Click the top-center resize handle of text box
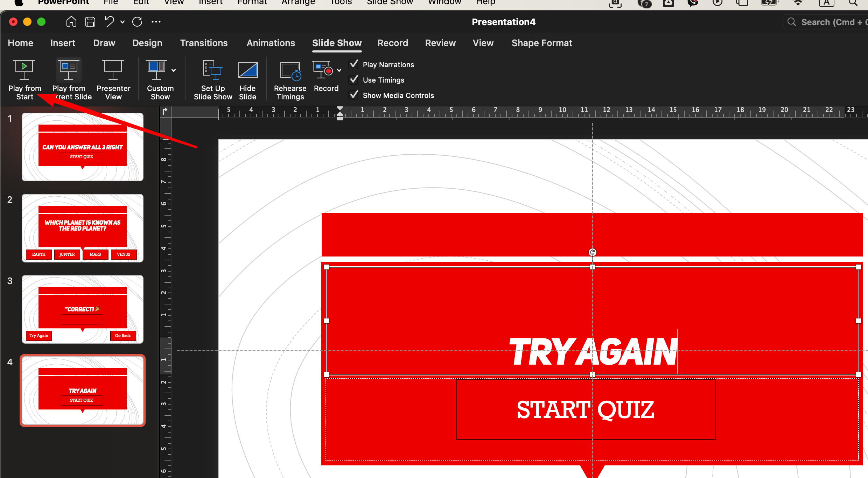The image size is (868, 478). pos(592,267)
